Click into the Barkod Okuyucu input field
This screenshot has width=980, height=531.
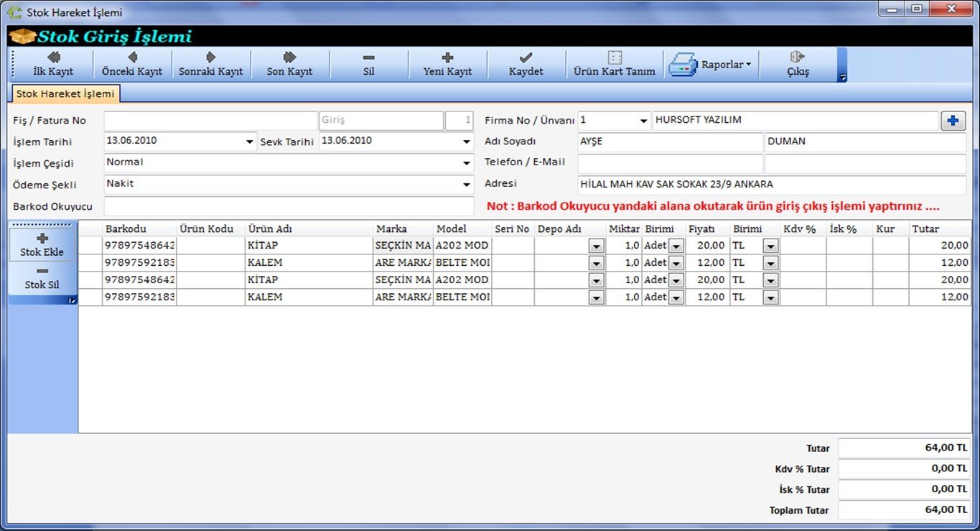click(289, 206)
